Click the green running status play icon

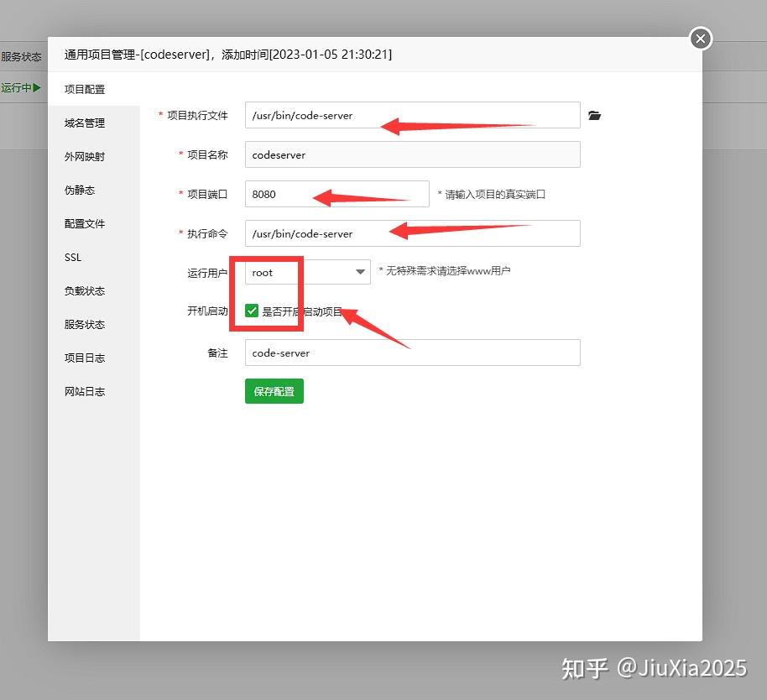point(35,86)
